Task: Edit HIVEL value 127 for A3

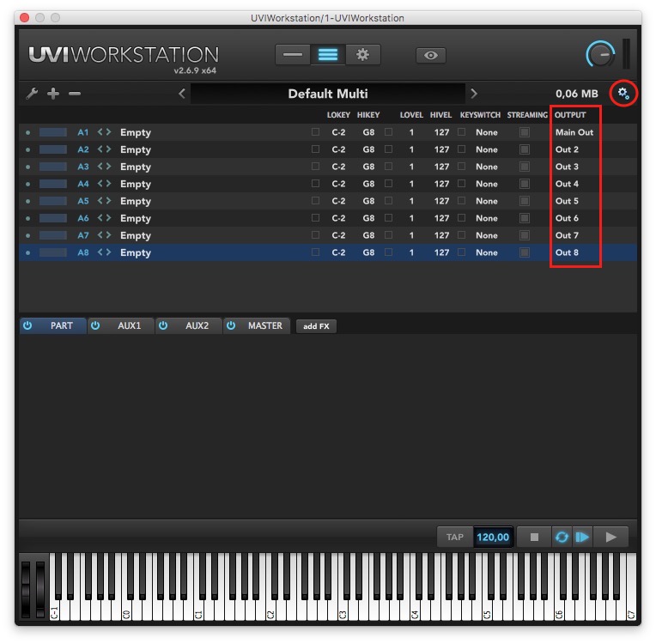Action: point(441,167)
